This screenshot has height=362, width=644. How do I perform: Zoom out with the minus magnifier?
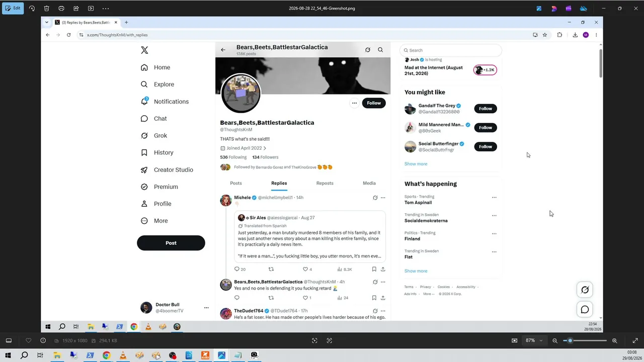point(555,340)
